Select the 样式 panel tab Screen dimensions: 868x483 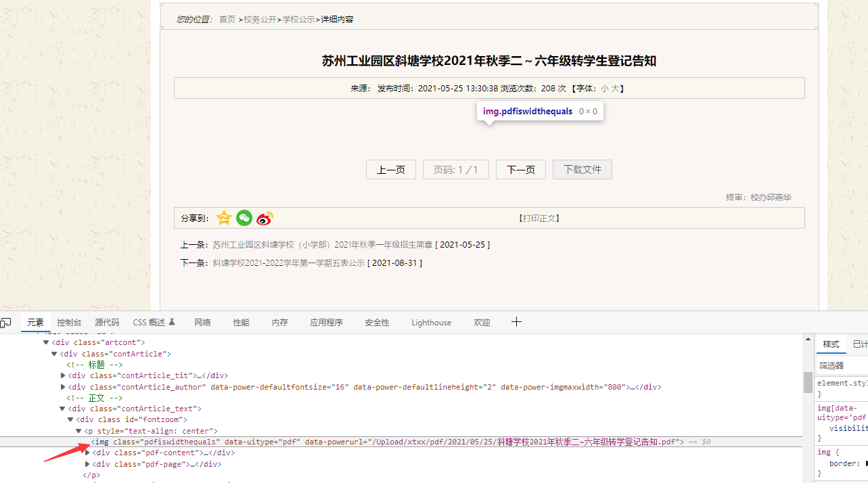click(x=830, y=344)
